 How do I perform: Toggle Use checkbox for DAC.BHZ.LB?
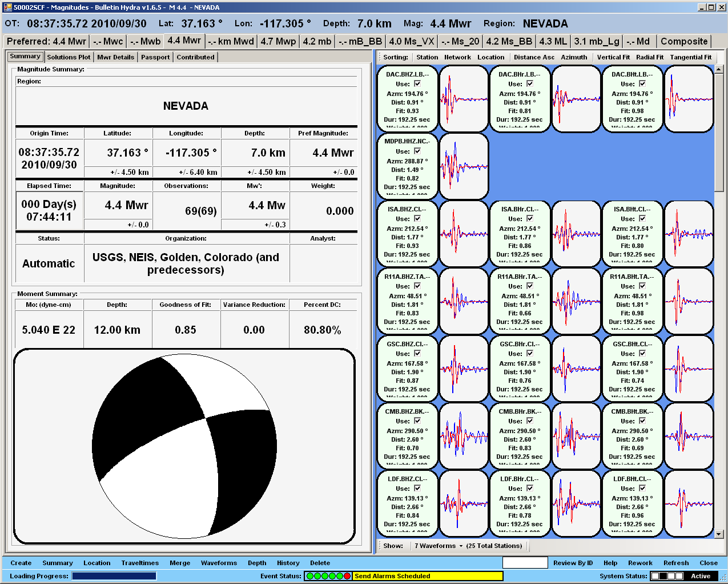coord(417,84)
